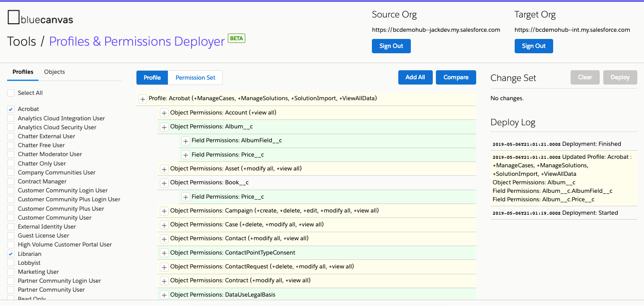The height and width of the screenshot is (306, 644).
Task: Click the Deploy Log heading
Action: (513, 123)
